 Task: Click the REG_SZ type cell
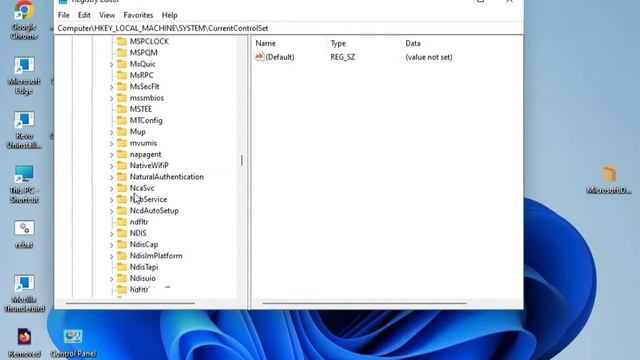[x=343, y=57]
